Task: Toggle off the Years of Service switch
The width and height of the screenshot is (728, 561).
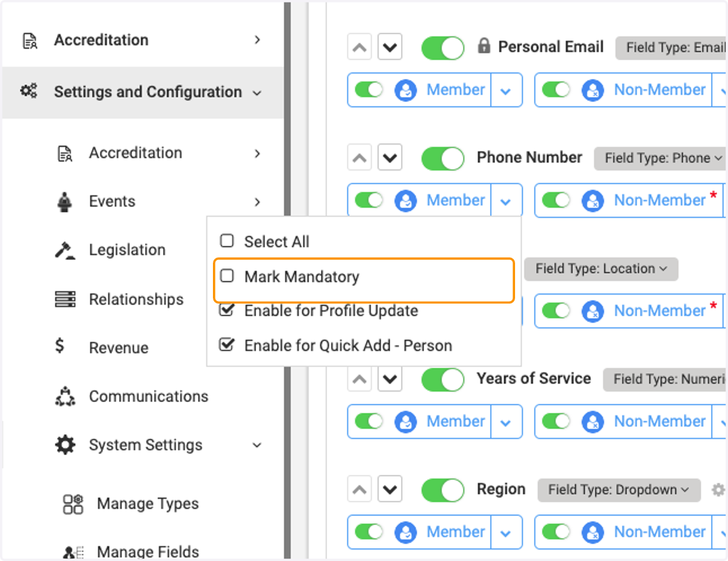Action: click(443, 379)
